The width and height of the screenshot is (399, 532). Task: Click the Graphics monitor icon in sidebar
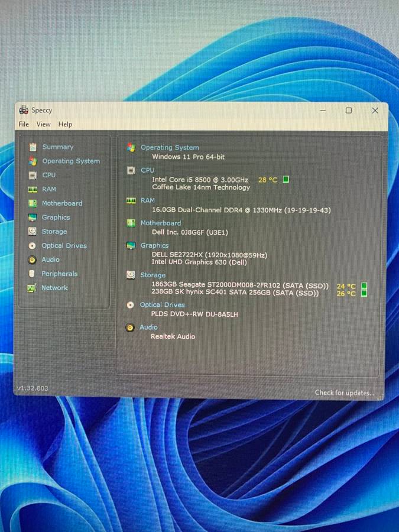[x=33, y=218]
